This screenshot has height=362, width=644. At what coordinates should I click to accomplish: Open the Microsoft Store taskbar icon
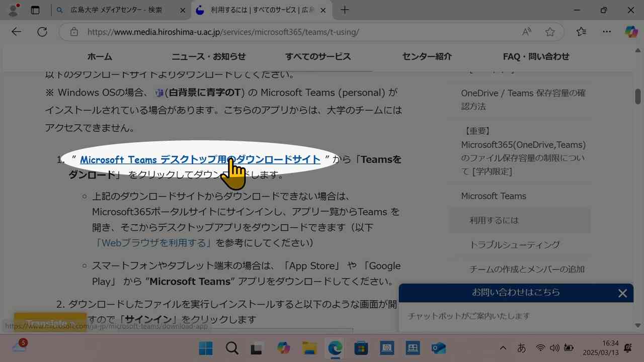click(x=361, y=347)
